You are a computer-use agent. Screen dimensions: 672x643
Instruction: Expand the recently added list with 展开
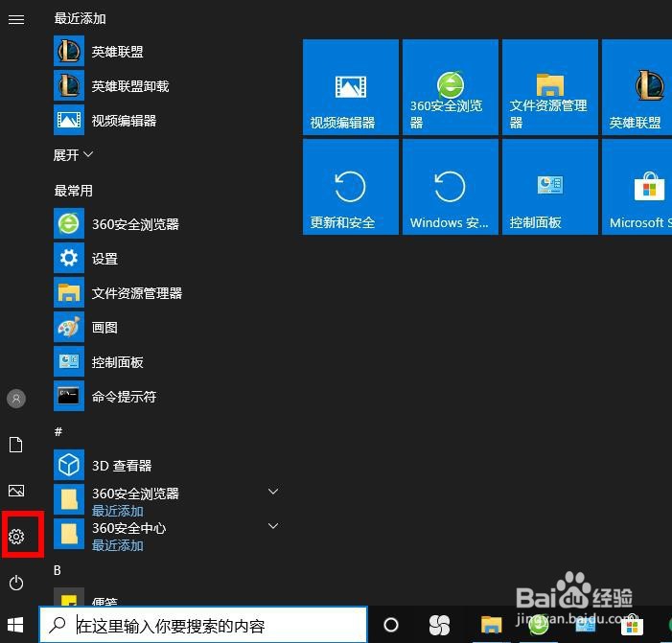coord(73,154)
